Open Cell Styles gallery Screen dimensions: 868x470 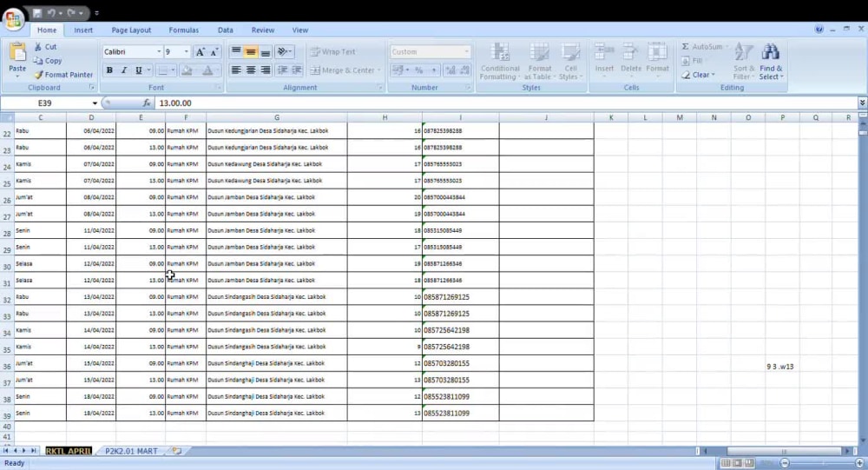click(570, 61)
